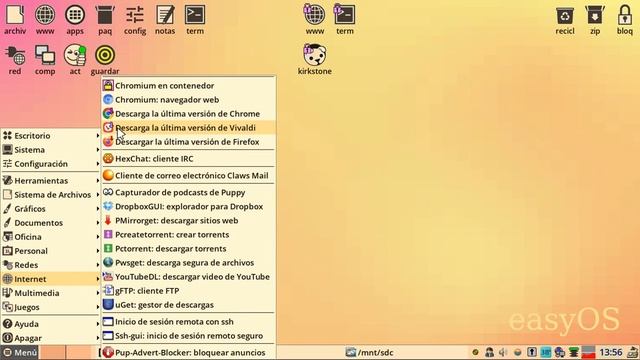Open DropboxGUI: explorador para Dropbox

(188, 207)
